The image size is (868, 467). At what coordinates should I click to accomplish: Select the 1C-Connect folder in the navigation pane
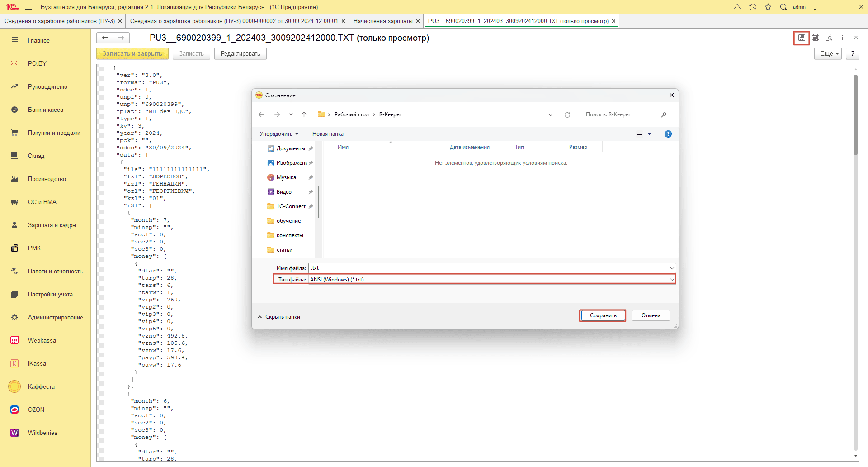pos(291,206)
